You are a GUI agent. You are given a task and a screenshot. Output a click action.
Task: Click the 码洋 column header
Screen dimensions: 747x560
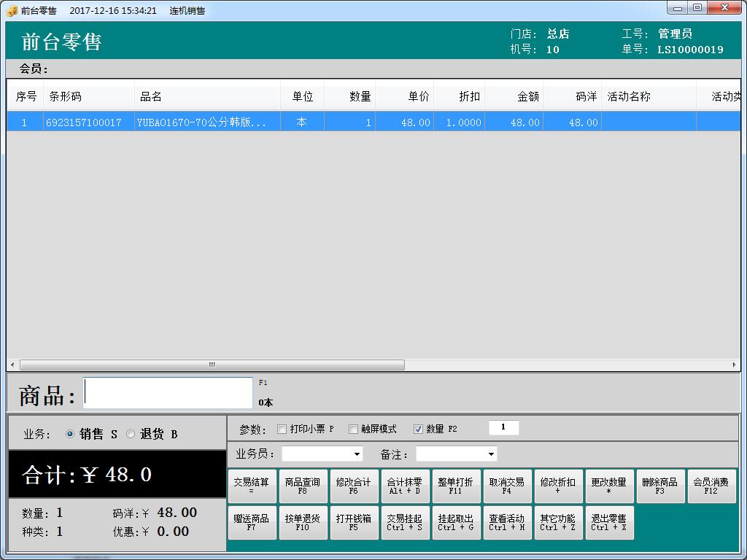[x=573, y=96]
